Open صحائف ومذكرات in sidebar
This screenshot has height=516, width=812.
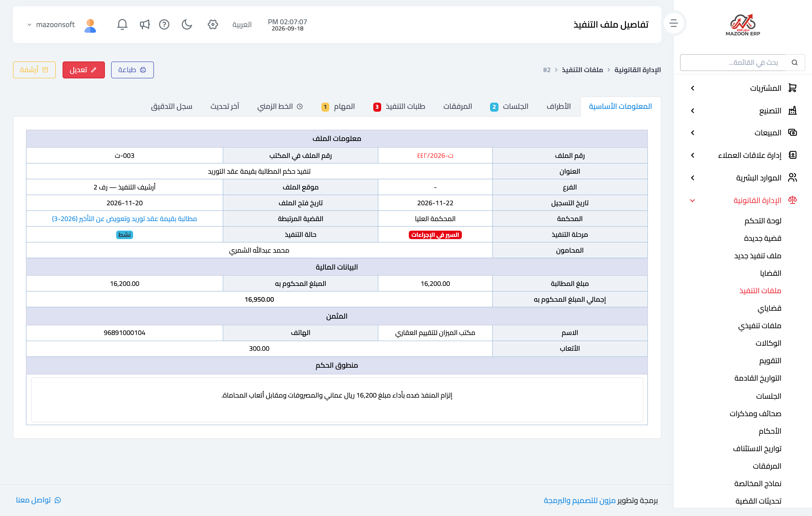click(755, 414)
